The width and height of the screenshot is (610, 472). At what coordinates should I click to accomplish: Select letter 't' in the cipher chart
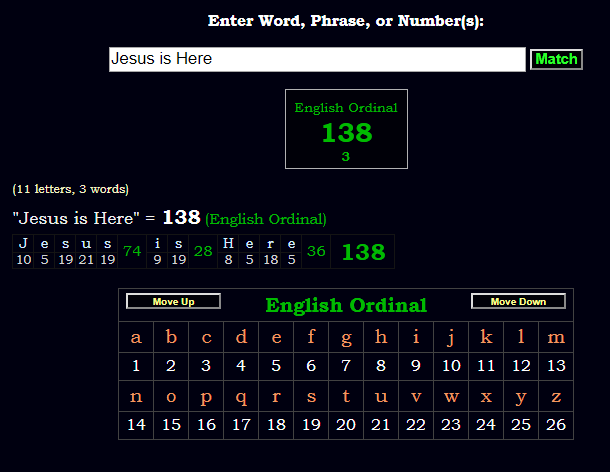346,396
